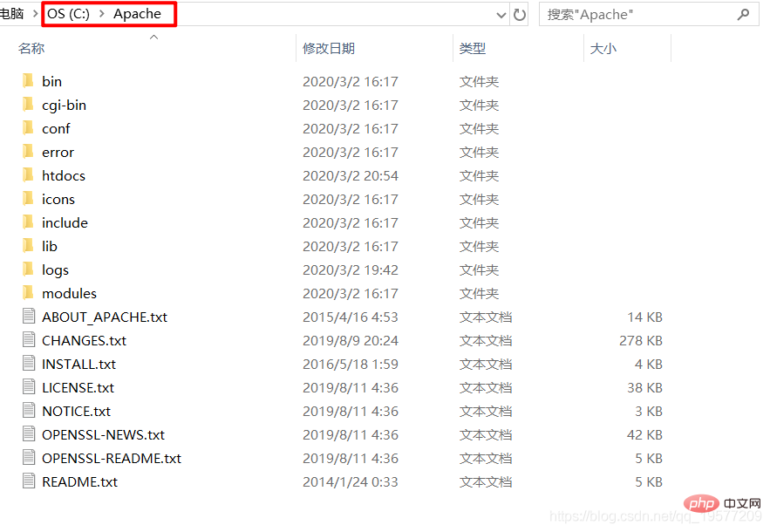Open the htdocs folder
This screenshot has width=770, height=532.
(x=64, y=175)
